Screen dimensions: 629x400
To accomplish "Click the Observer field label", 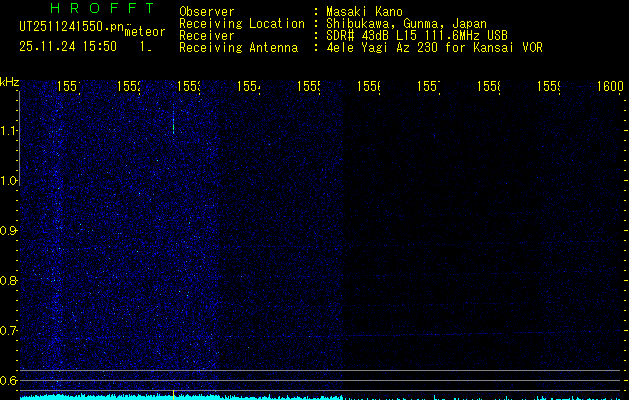I will tap(207, 11).
